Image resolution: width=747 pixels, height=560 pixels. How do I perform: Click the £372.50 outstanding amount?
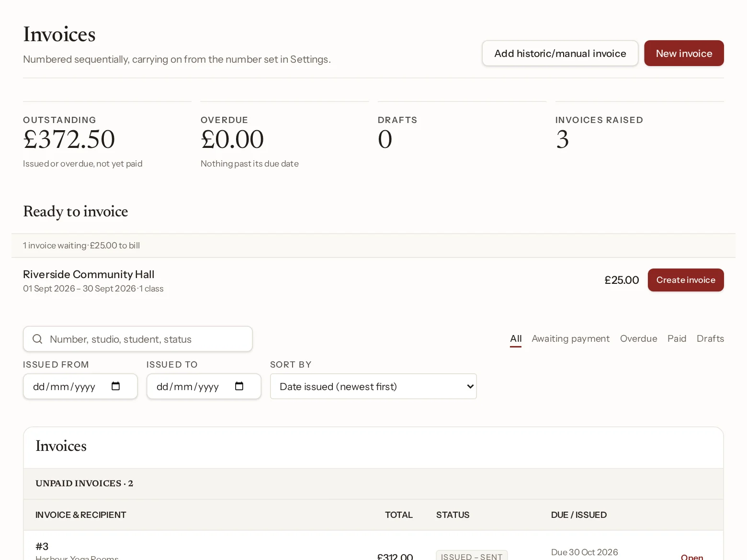(69, 139)
